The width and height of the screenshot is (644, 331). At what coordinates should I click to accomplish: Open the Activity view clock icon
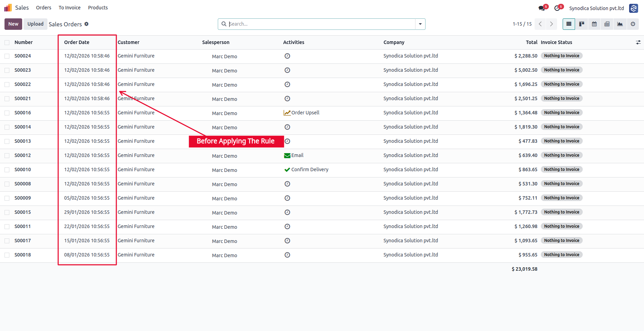tap(633, 24)
